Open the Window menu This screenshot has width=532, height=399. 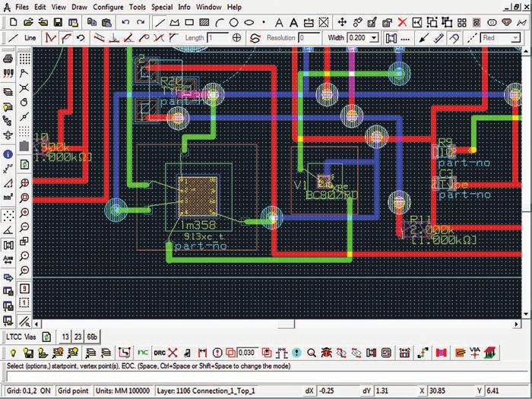(x=209, y=7)
